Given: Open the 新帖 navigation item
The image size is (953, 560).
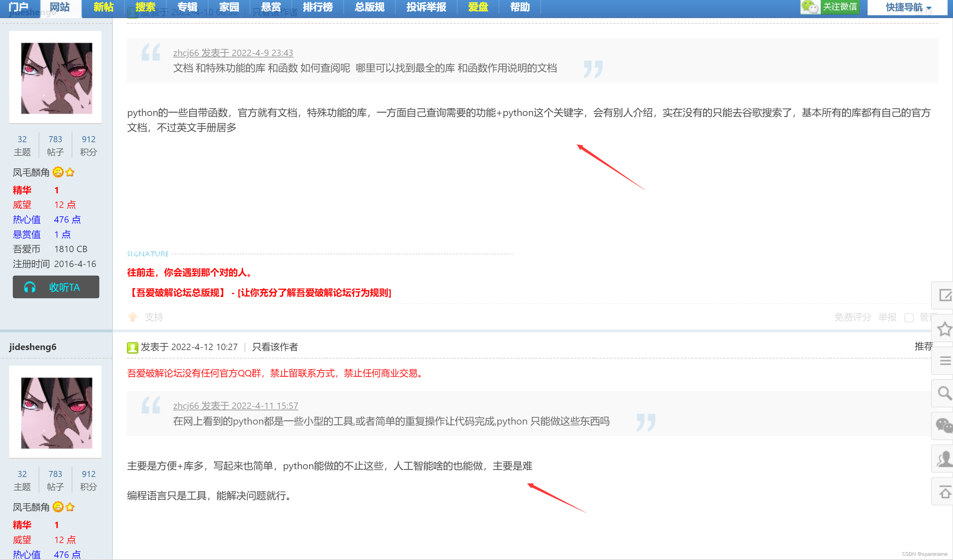Looking at the screenshot, I should pos(103,7).
